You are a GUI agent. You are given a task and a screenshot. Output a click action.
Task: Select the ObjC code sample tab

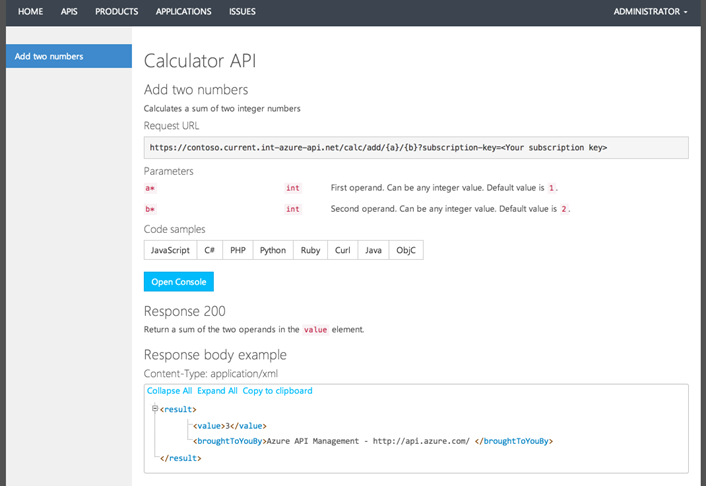click(x=405, y=250)
